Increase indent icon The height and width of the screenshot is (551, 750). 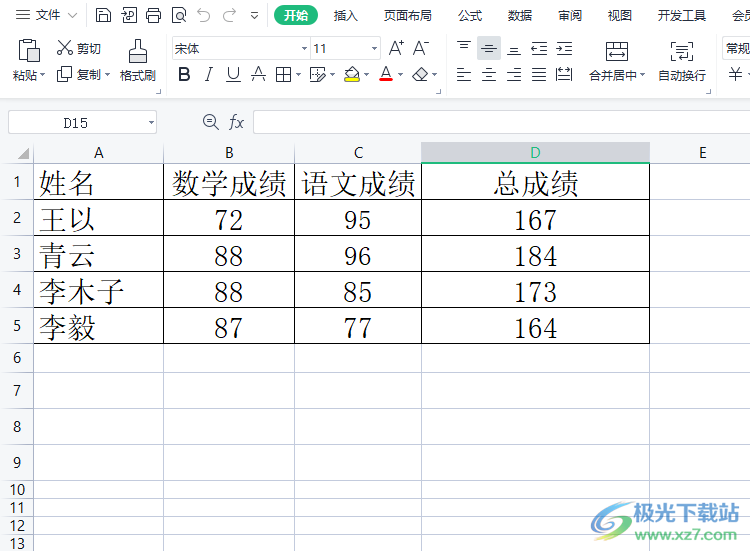tap(564, 48)
